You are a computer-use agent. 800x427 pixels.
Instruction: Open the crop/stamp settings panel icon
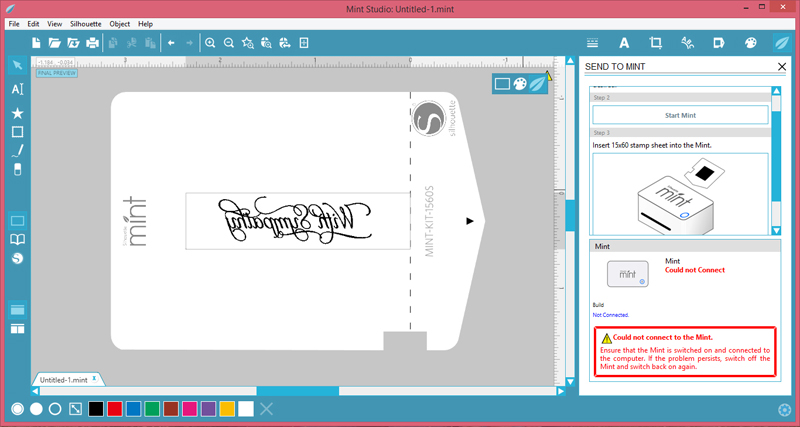click(656, 43)
